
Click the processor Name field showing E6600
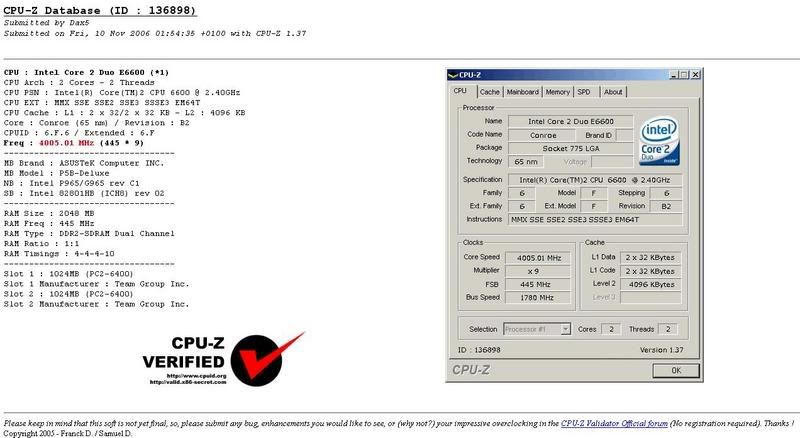565,120
